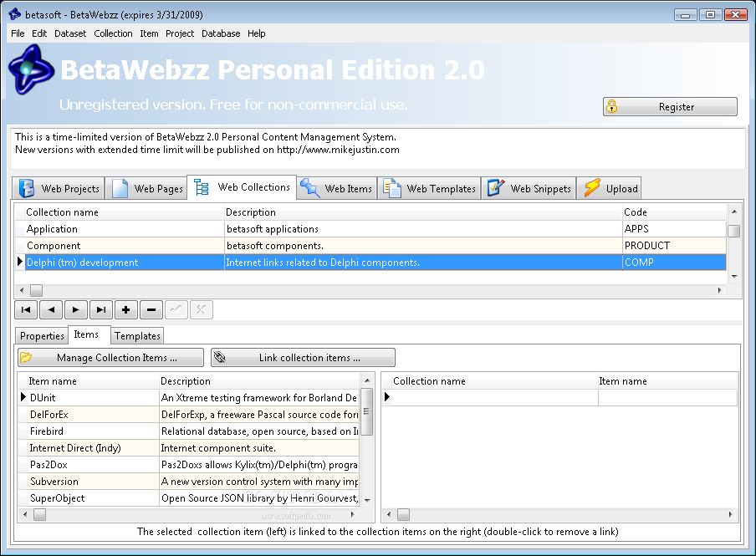Open the Dataset menu
The image size is (756, 556).
click(70, 33)
